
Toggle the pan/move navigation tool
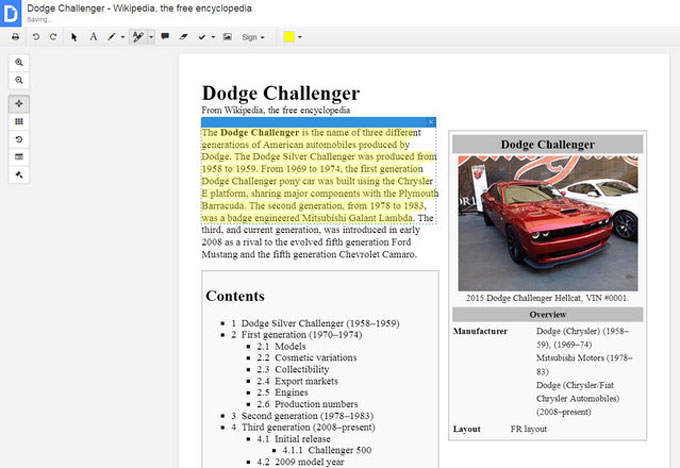(19, 104)
